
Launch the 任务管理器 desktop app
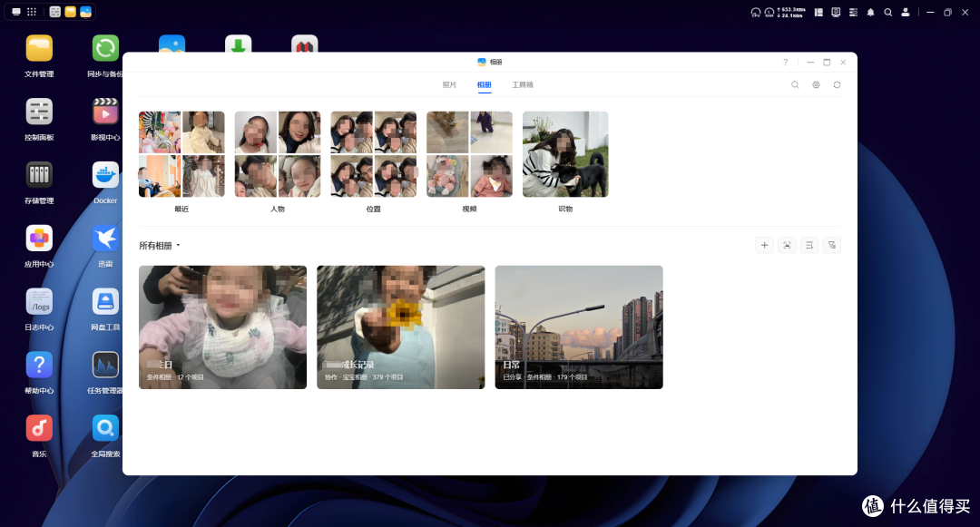(105, 365)
